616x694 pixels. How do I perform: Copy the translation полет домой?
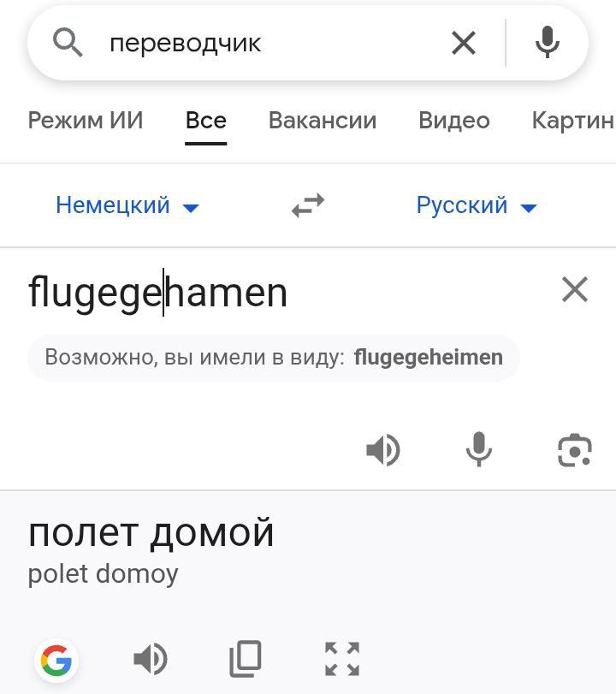pos(246,659)
